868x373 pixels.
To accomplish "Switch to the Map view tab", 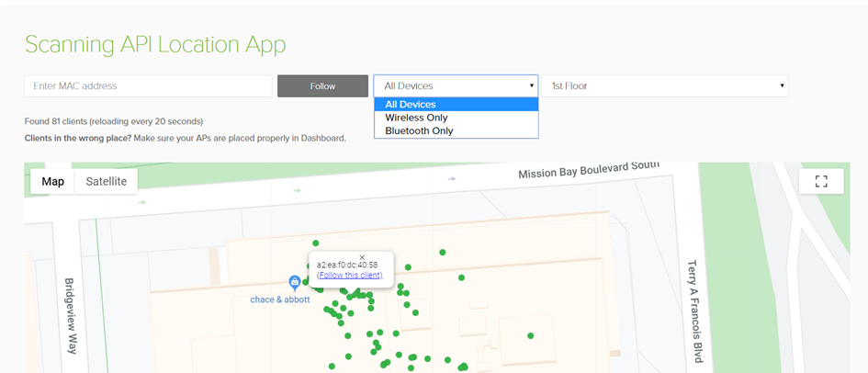I will 53,181.
